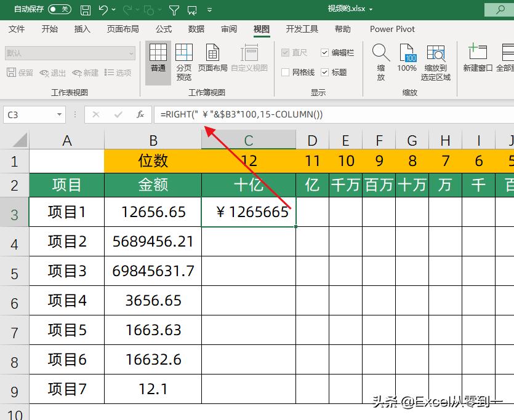Click the Undo icon
The height and width of the screenshot is (420, 514).
(x=102, y=9)
